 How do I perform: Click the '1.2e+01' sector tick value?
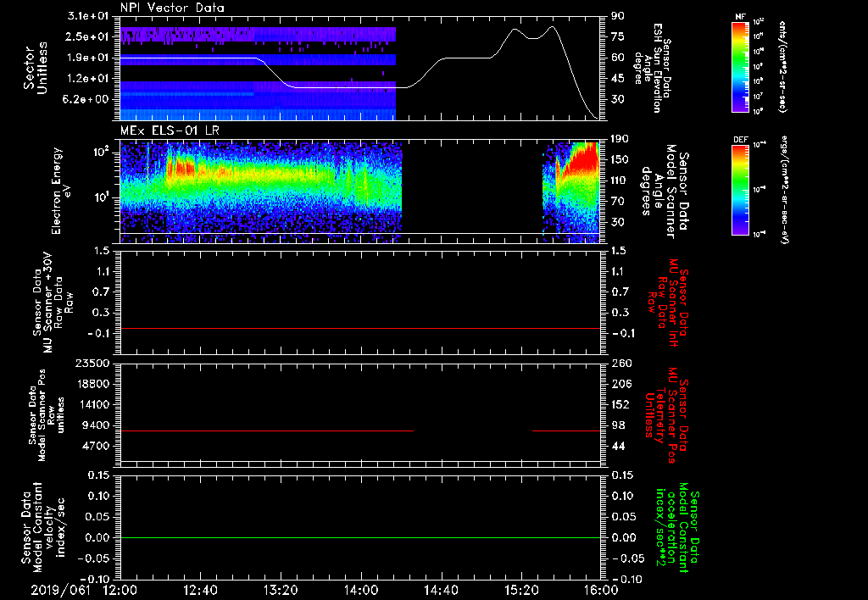pos(88,79)
